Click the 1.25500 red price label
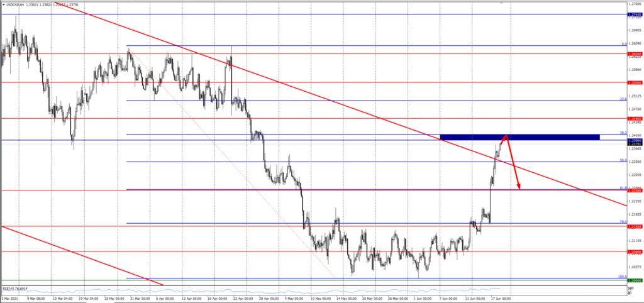 point(634,82)
